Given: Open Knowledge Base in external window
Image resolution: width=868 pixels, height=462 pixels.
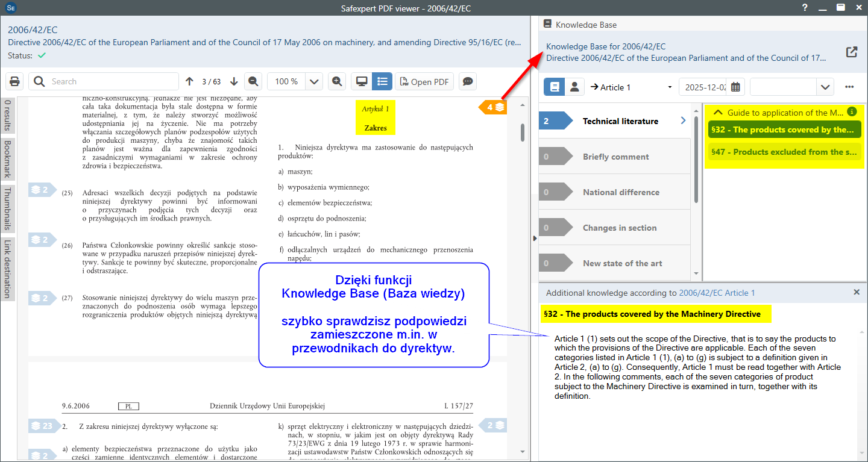Looking at the screenshot, I should tap(851, 52).
